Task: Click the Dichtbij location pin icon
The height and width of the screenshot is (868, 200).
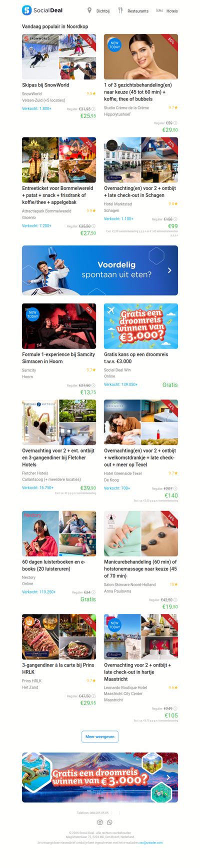Action: [x=89, y=10]
